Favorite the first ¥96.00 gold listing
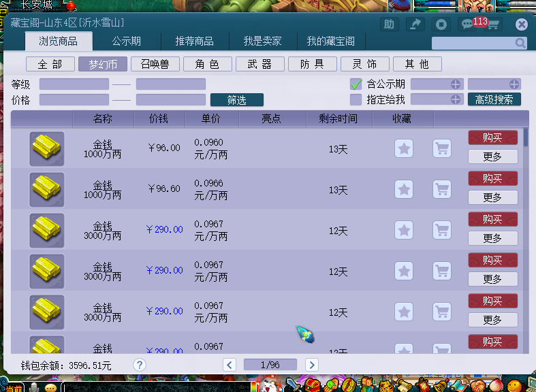The image size is (536, 392). (x=404, y=148)
